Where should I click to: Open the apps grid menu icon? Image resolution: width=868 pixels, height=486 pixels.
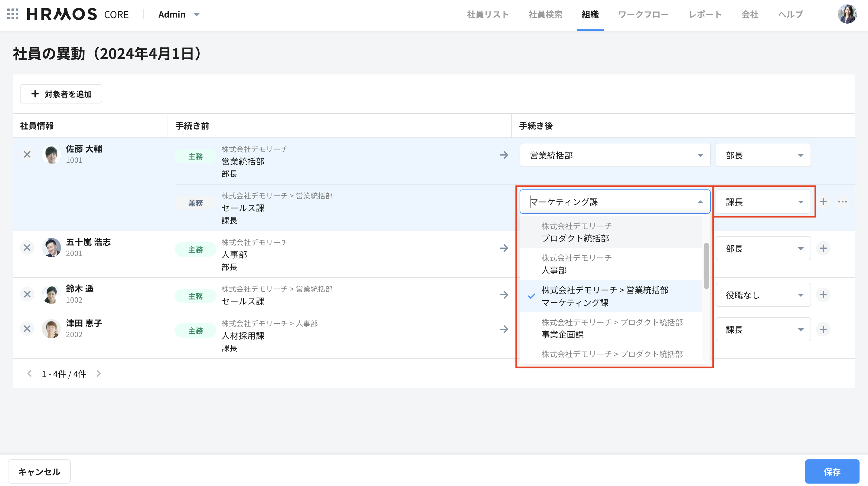point(12,14)
